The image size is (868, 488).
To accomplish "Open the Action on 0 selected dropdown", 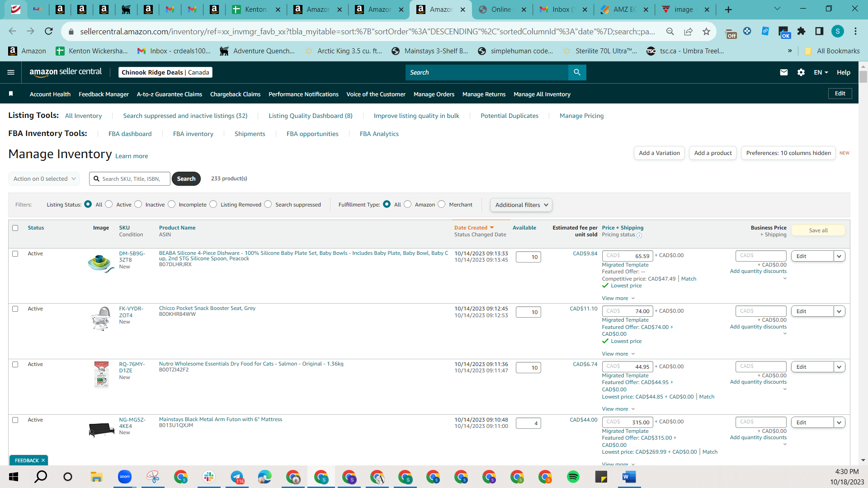I will click(x=44, y=178).
